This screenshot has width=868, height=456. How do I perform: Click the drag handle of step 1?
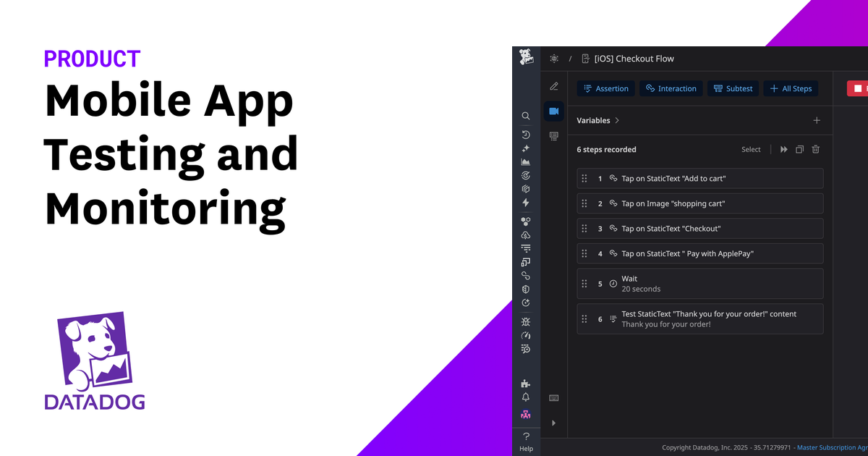pyautogui.click(x=584, y=178)
